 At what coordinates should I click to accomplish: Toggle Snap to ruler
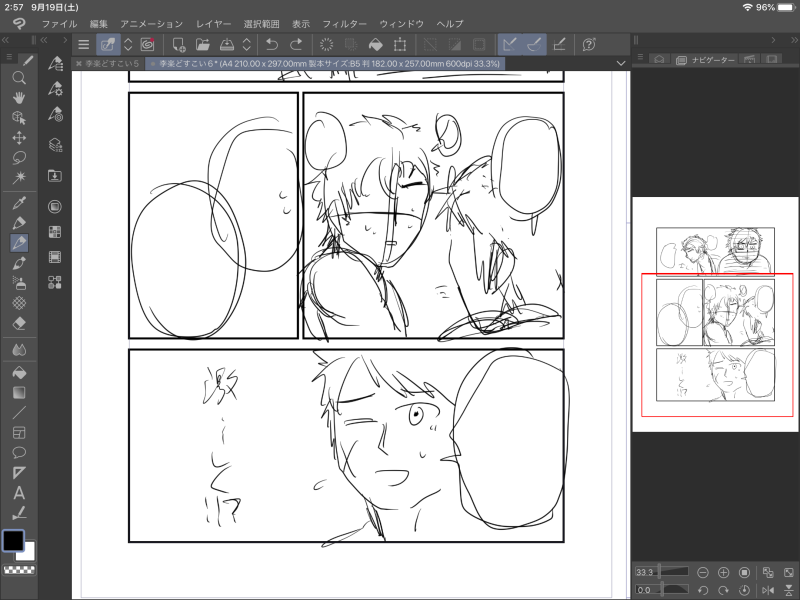coord(509,45)
